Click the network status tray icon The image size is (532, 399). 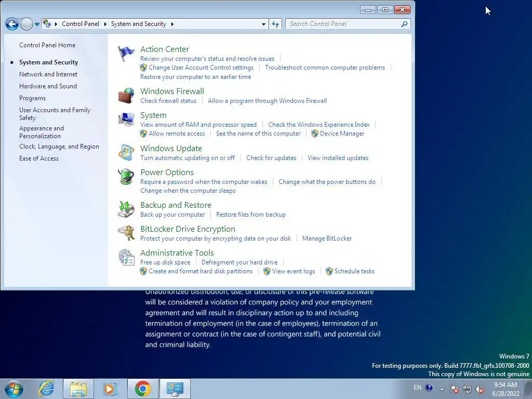(467, 389)
